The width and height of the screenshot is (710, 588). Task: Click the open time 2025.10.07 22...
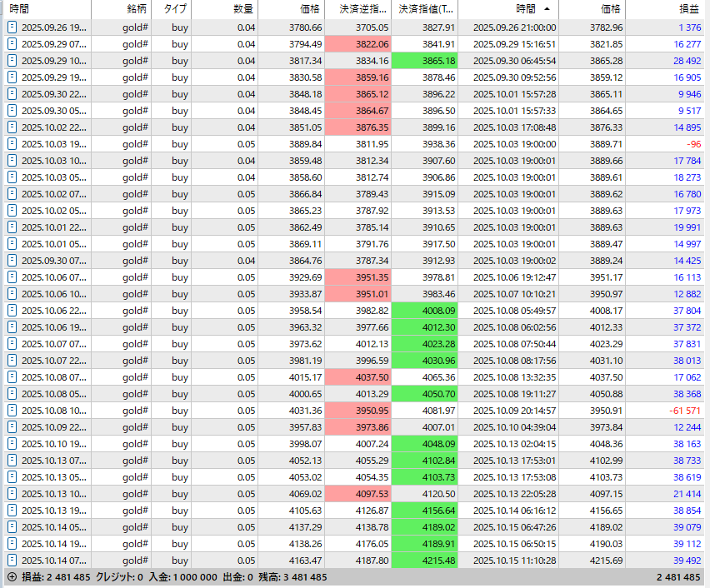pos(54,361)
